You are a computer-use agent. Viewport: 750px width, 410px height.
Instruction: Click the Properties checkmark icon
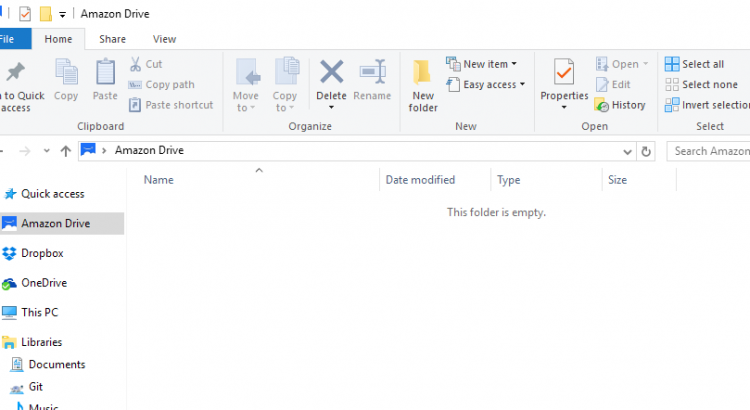click(564, 72)
